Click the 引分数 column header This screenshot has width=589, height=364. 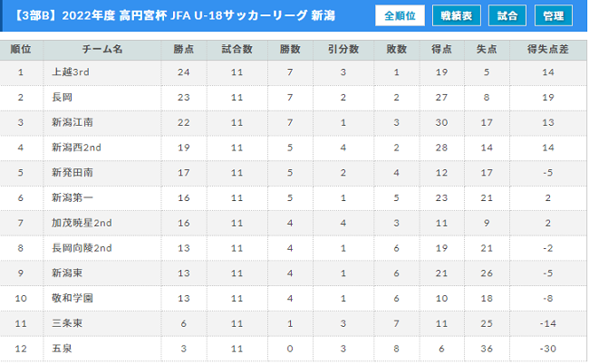click(343, 50)
